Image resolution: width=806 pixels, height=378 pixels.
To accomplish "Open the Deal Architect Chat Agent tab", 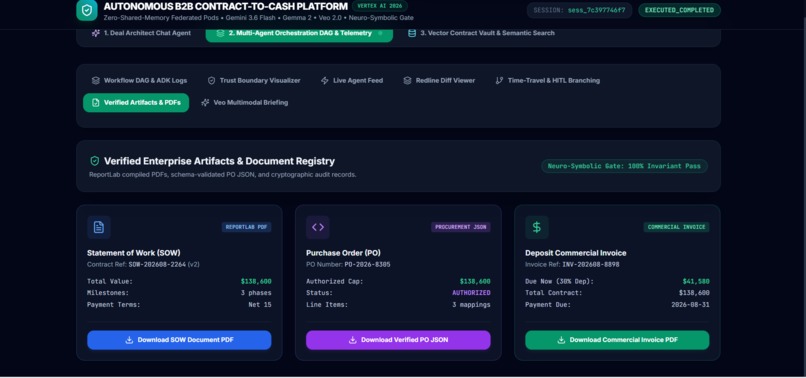I will [x=141, y=33].
